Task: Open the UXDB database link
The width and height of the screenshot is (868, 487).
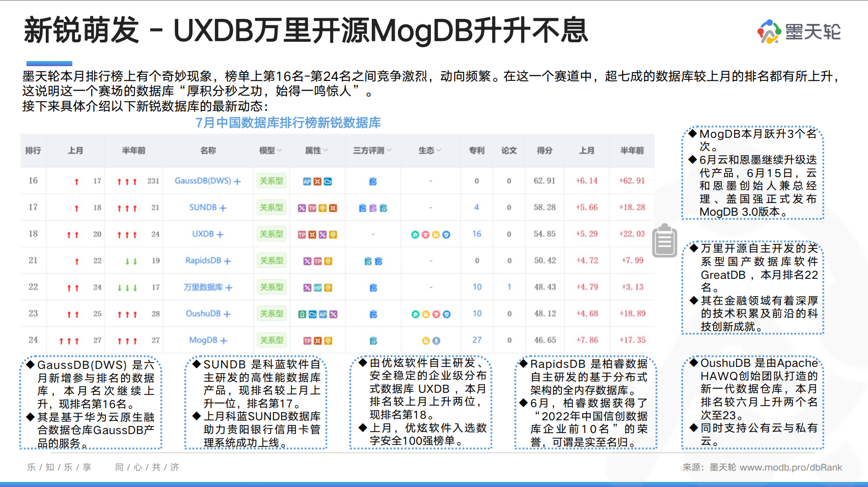Action: [x=203, y=234]
